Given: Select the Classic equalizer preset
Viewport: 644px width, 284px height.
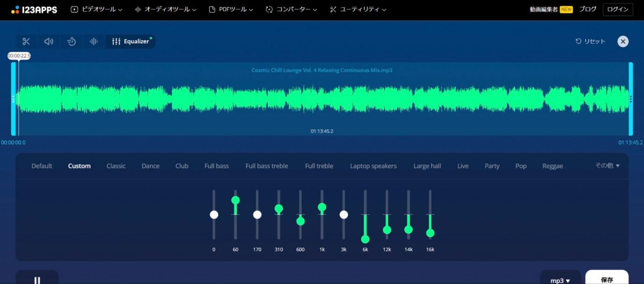Looking at the screenshot, I should pos(116,166).
